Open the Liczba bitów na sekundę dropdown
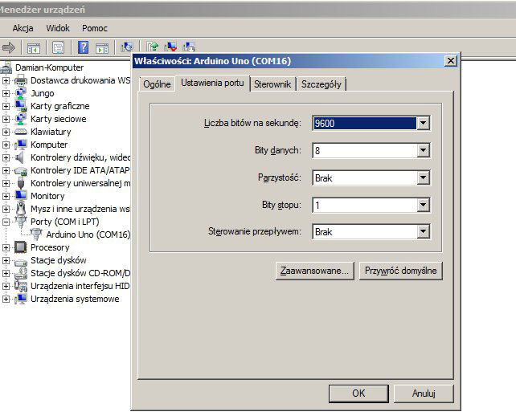The width and height of the screenshot is (516, 420). click(x=423, y=123)
